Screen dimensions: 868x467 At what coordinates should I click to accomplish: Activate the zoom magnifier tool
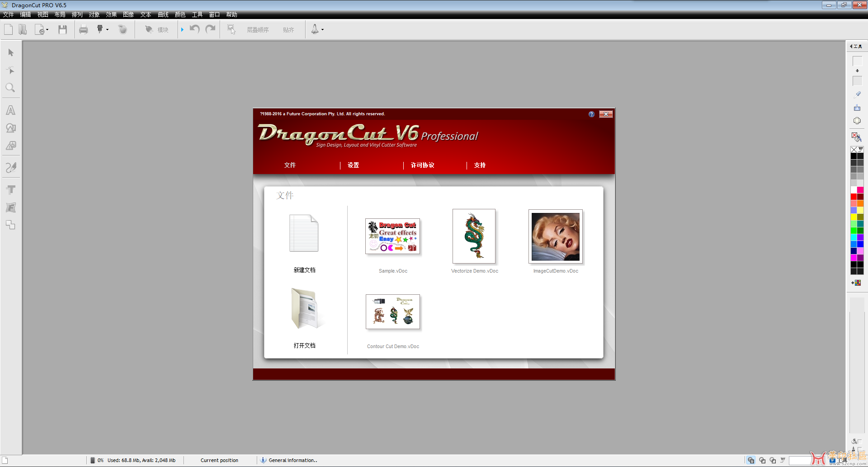[x=10, y=88]
